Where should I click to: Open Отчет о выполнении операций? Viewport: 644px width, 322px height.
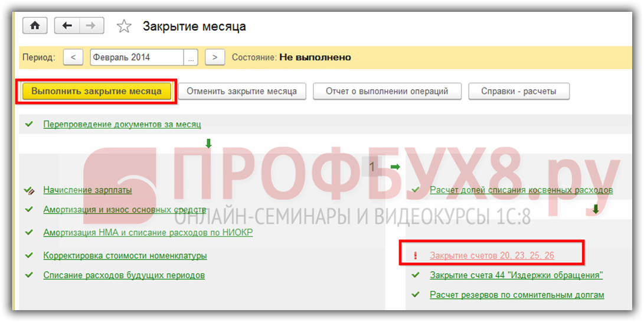(x=387, y=92)
